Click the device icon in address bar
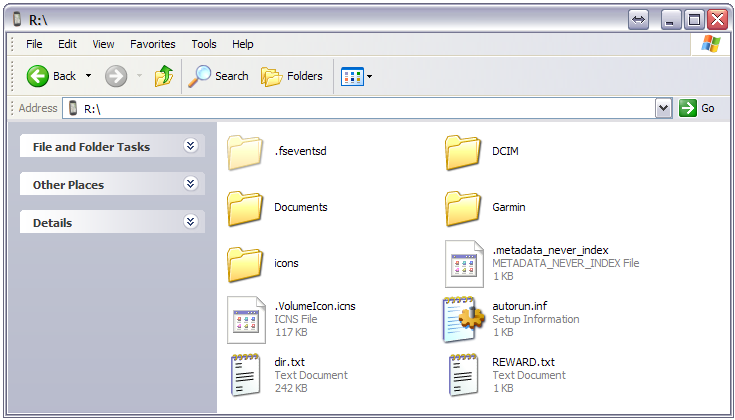 pyautogui.click(x=73, y=108)
